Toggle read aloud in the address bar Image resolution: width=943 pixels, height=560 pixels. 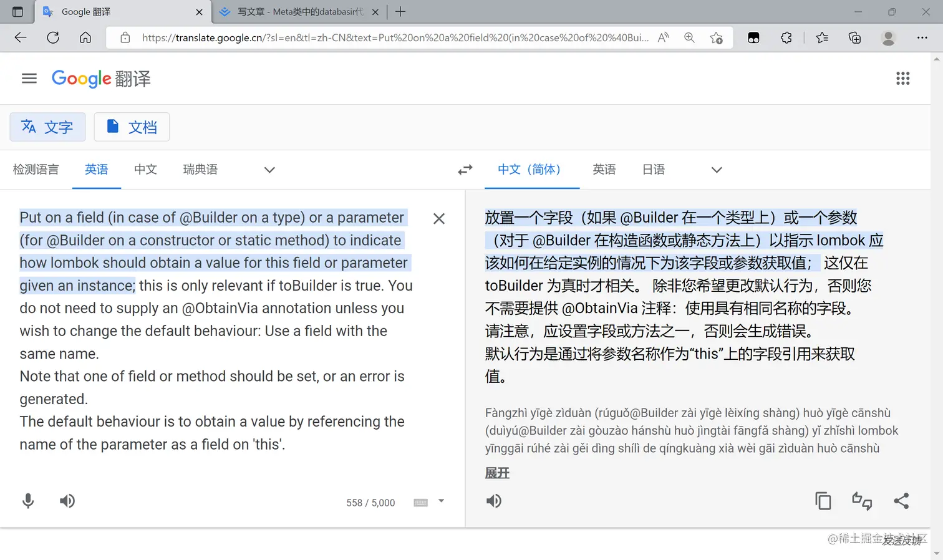coord(664,37)
